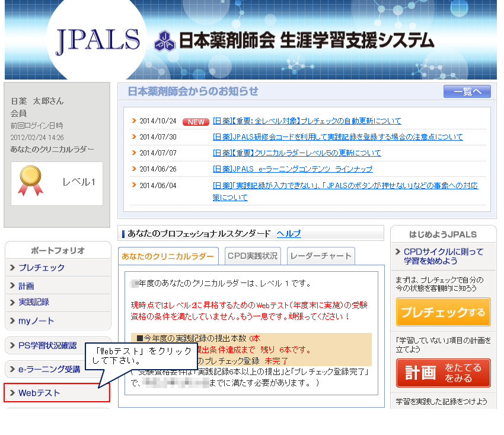Open the Webテスト menu item
Image resolution: width=504 pixels, height=435 pixels.
coord(57,393)
